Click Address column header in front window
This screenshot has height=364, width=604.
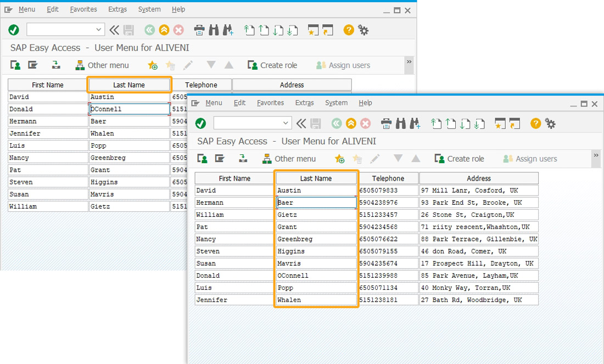coord(479,178)
